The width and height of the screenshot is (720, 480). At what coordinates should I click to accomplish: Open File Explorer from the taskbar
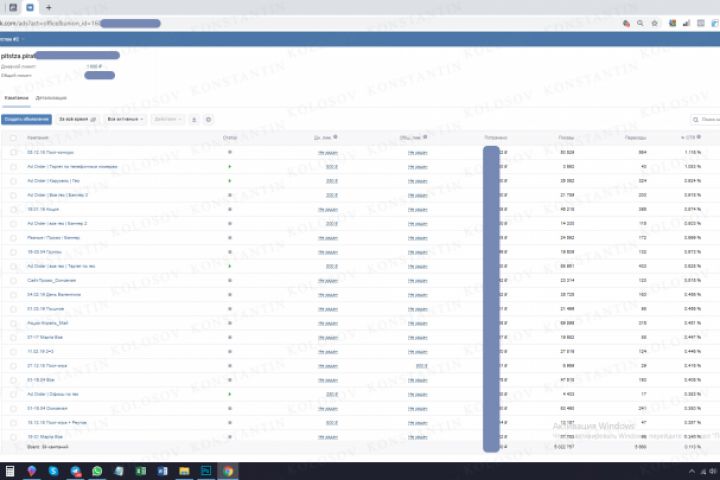(x=184, y=471)
